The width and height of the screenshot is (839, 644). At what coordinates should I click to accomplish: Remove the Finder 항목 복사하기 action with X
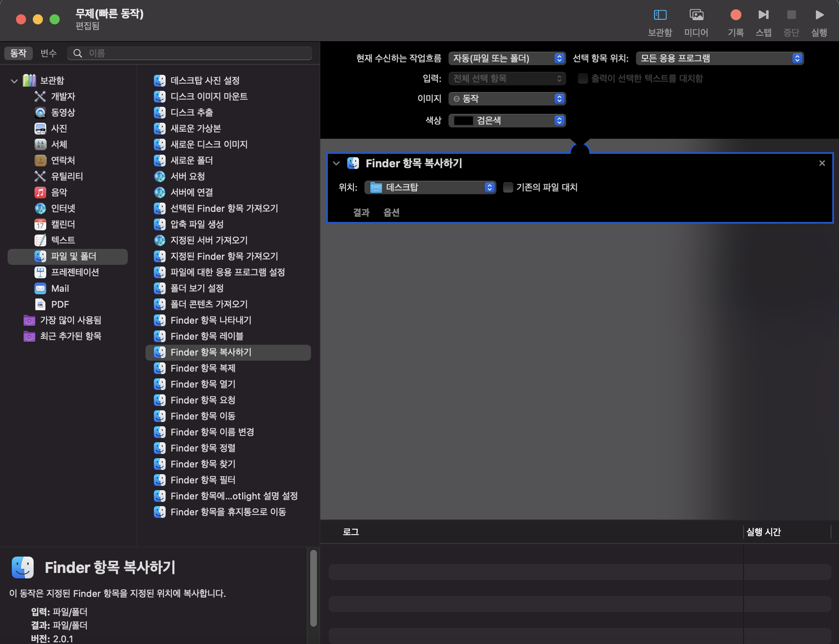(822, 163)
